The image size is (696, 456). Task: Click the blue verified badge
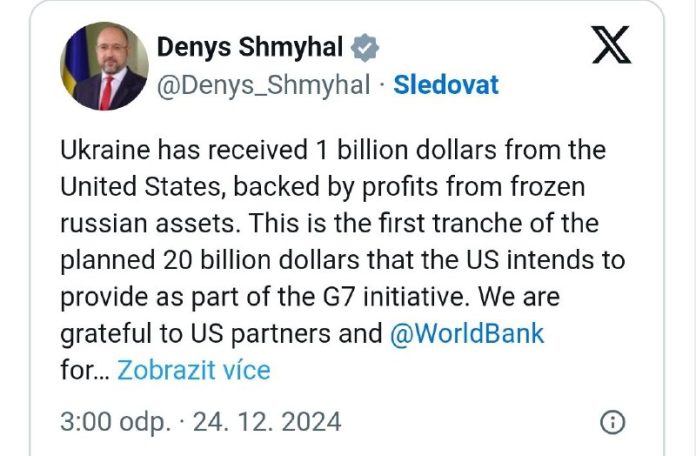tap(367, 48)
